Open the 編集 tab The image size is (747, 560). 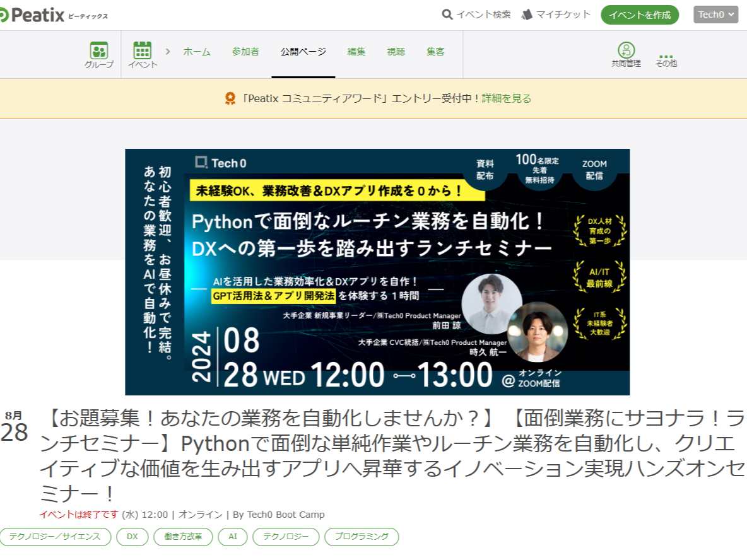356,52
